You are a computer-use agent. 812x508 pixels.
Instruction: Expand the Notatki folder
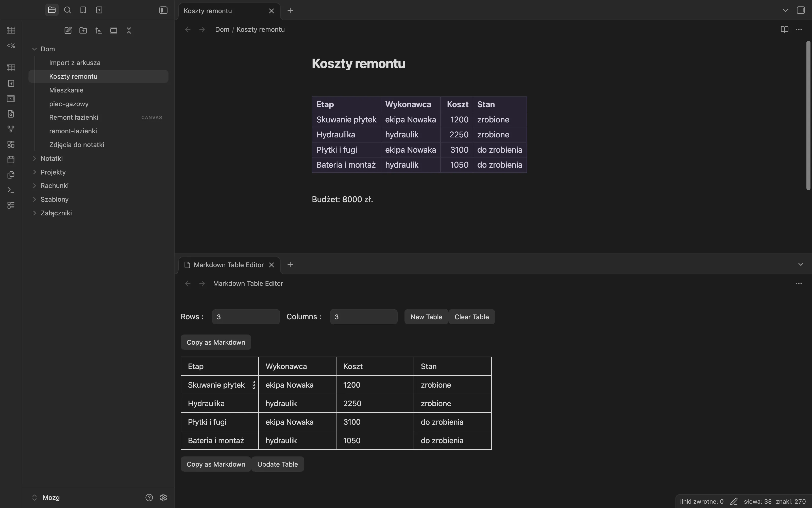pos(34,158)
